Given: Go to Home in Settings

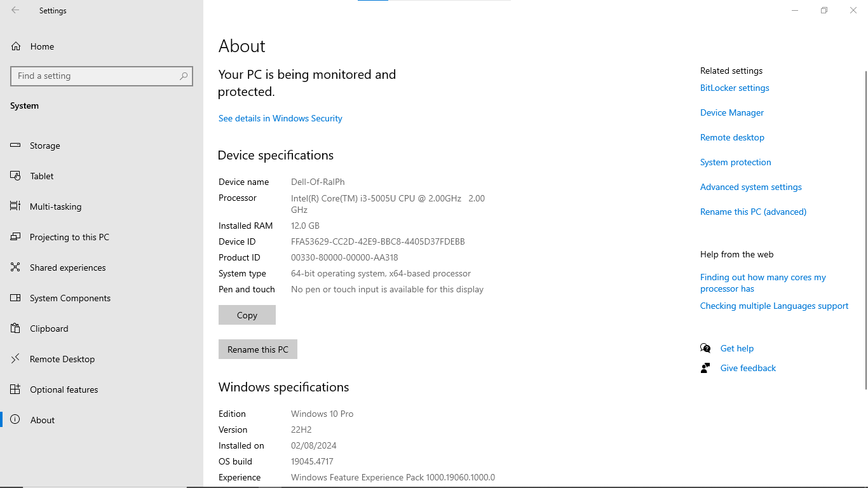Looking at the screenshot, I should tap(42, 46).
